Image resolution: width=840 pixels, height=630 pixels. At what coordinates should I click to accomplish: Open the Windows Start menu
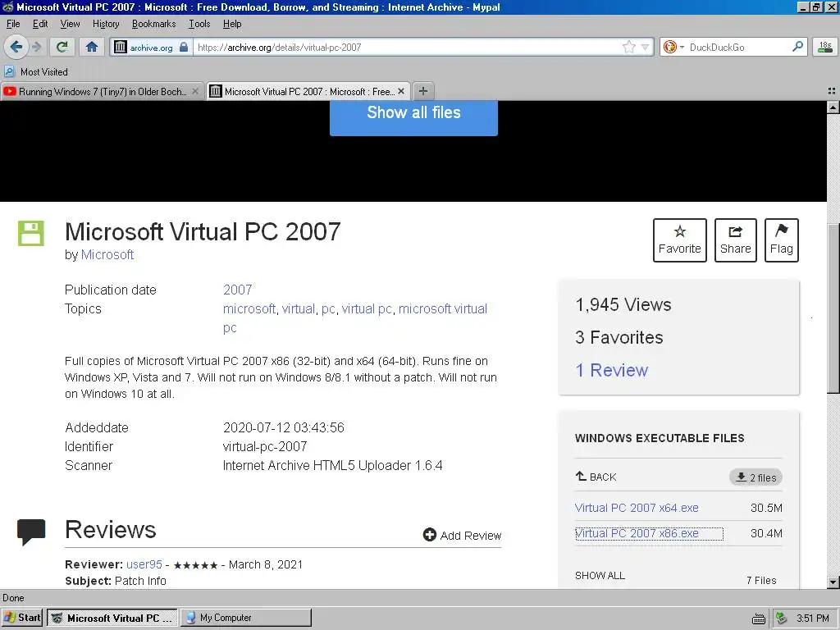tap(22, 618)
